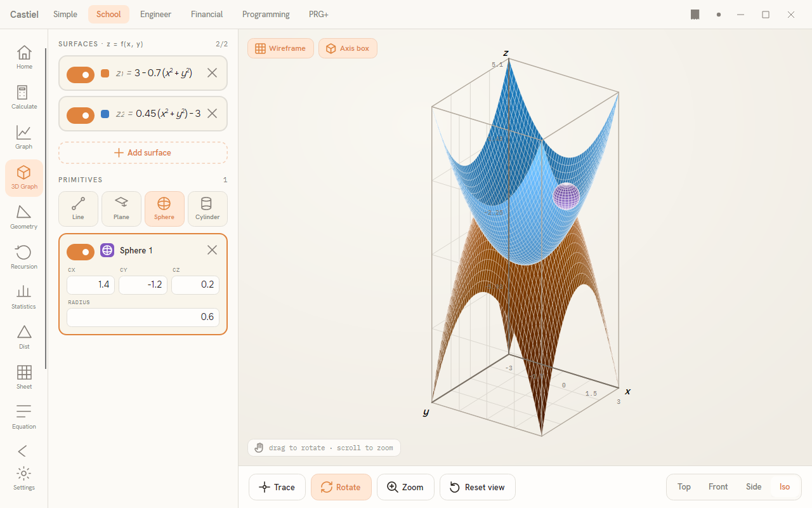This screenshot has width=812, height=508.
Task: Open the Statistics sidebar tool
Action: (24, 297)
